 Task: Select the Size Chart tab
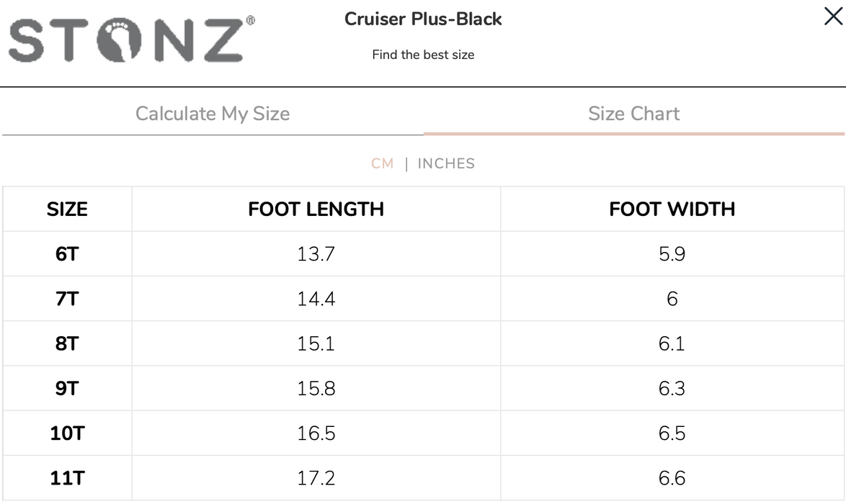click(x=635, y=113)
